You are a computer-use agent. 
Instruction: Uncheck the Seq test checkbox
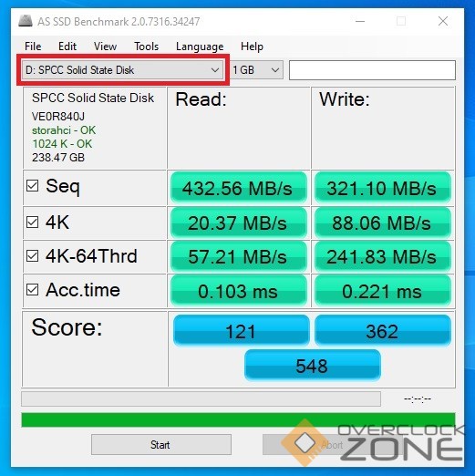pos(32,185)
